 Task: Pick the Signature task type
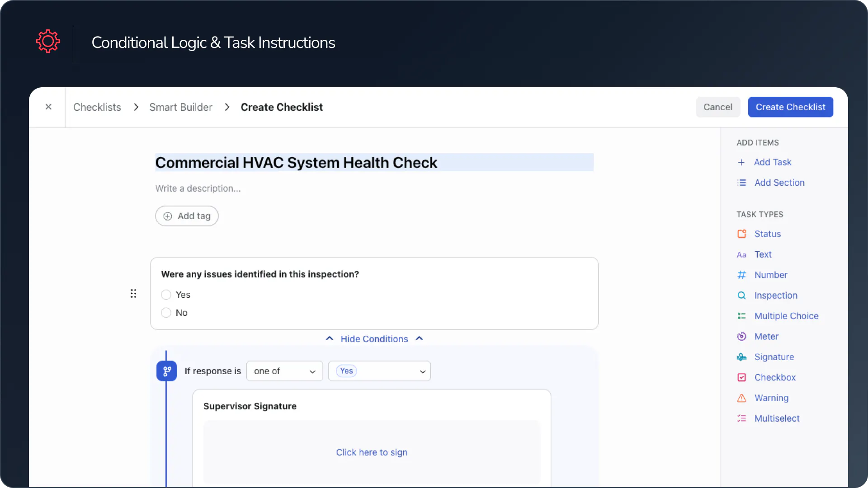(x=774, y=357)
